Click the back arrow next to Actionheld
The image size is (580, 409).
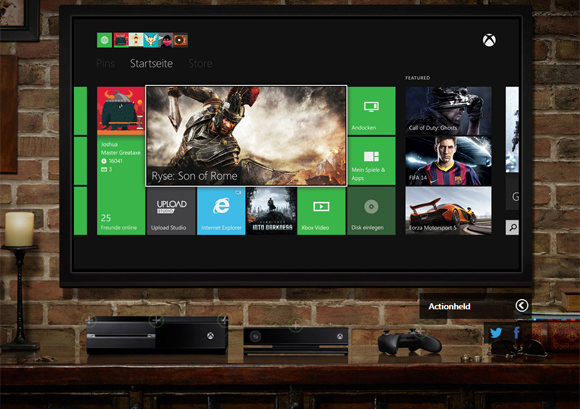[x=522, y=305]
